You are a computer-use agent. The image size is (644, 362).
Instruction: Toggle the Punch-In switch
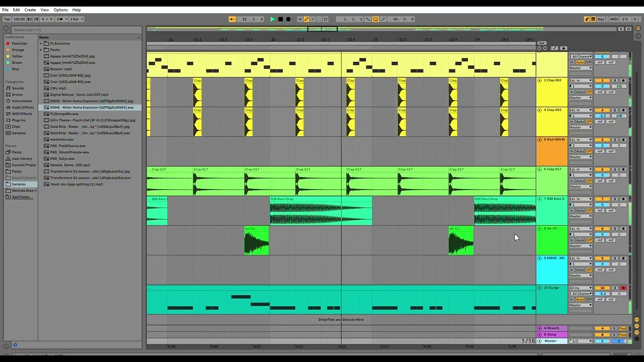pyautogui.click(x=368, y=19)
